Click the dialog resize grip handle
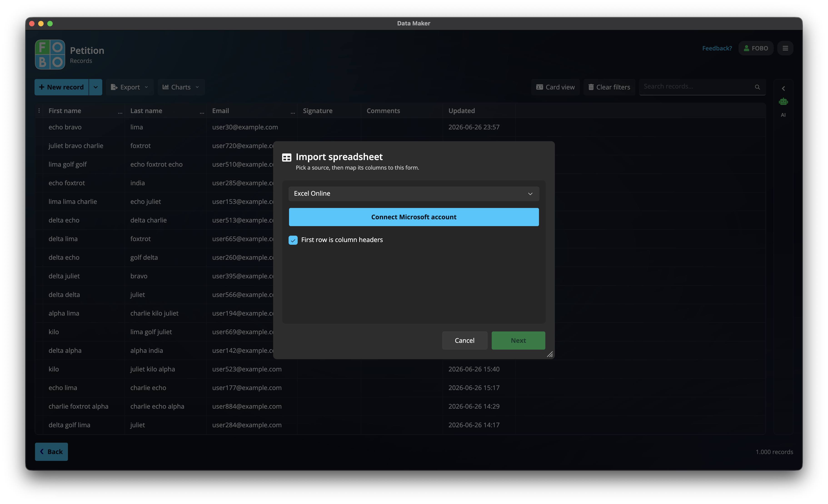This screenshot has height=504, width=828. tap(550, 354)
